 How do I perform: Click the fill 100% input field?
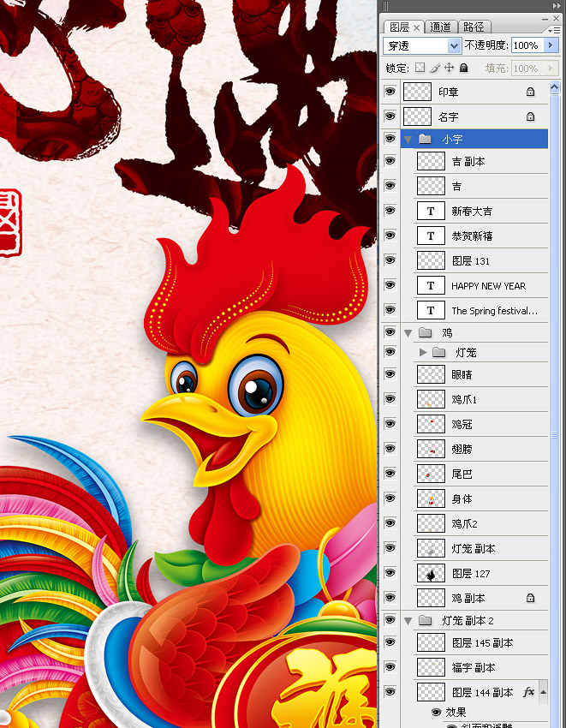pos(527,69)
